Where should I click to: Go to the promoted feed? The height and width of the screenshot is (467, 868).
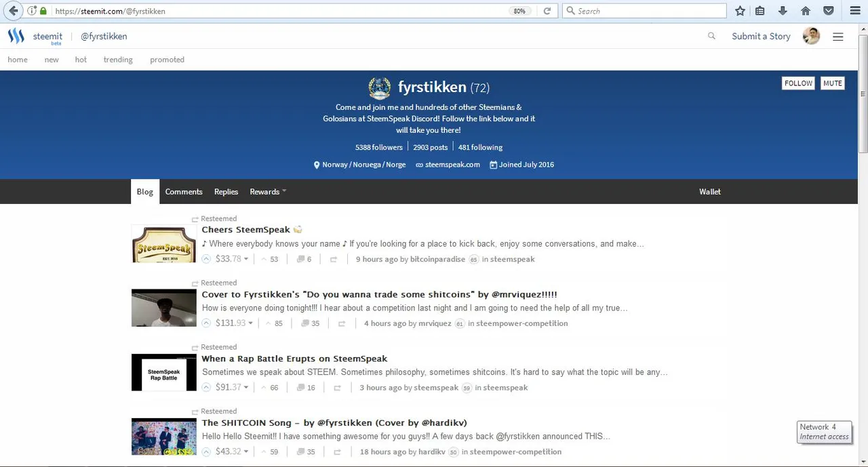pyautogui.click(x=167, y=60)
